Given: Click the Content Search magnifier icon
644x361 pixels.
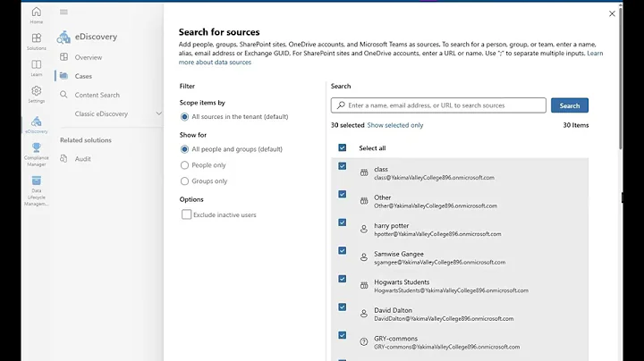Looking at the screenshot, I should pos(64,95).
